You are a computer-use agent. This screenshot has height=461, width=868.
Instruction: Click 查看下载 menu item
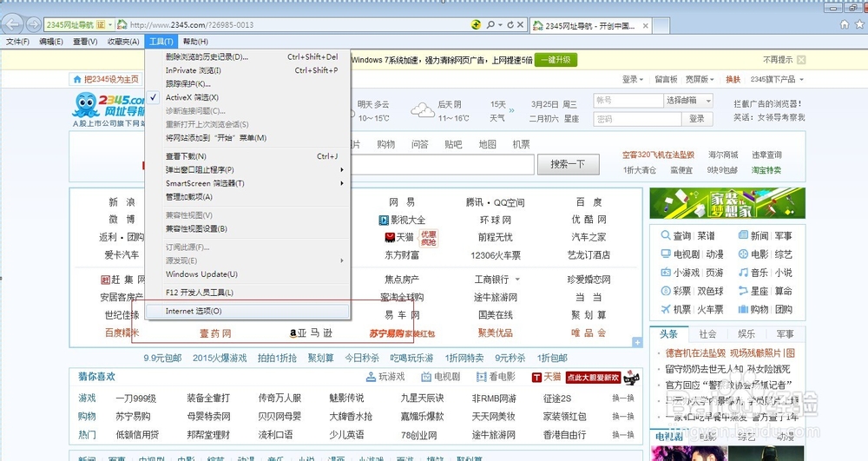[x=248, y=156]
